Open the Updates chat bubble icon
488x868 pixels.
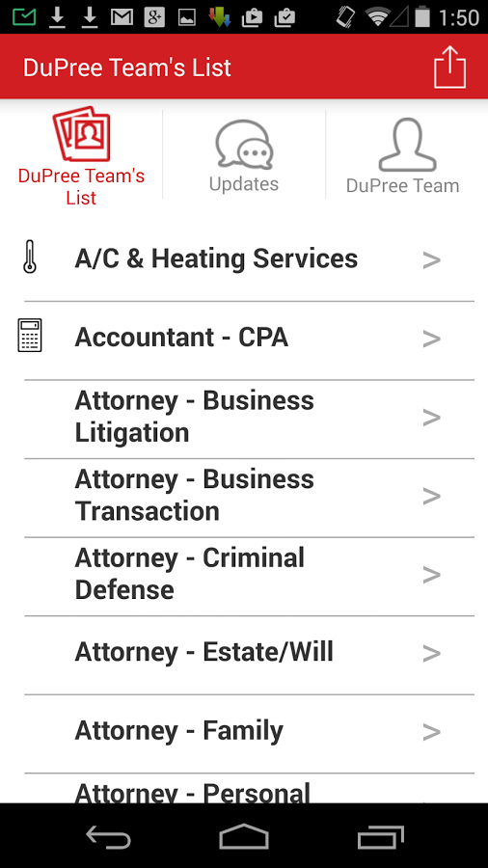pyautogui.click(x=244, y=145)
